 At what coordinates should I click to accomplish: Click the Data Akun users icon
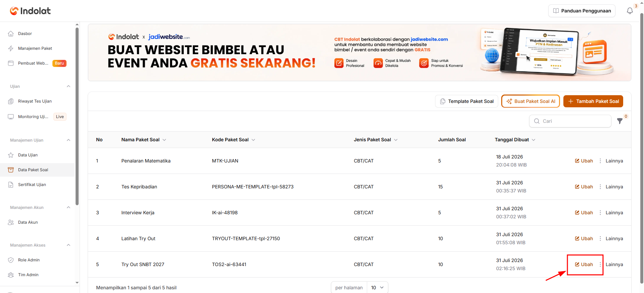coord(11,222)
